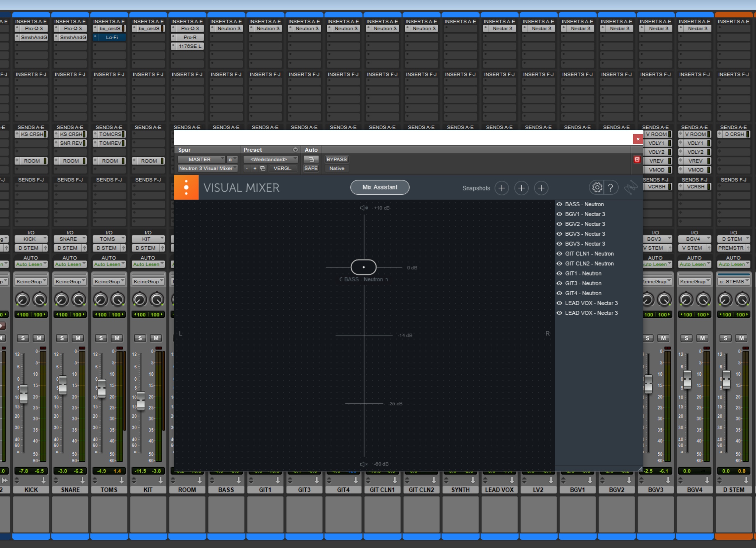Turn the SNARE right pan knob
Image resolution: width=756 pixels, height=548 pixels.
point(79,299)
